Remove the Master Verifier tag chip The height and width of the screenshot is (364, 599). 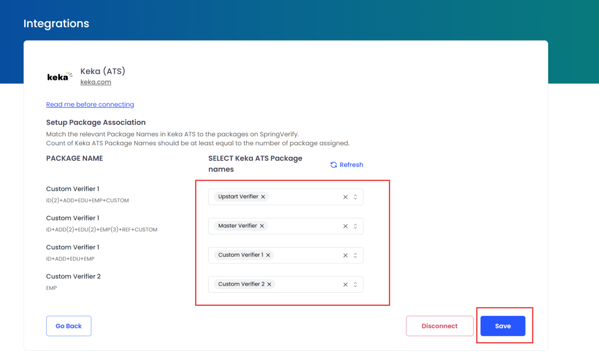(x=262, y=226)
